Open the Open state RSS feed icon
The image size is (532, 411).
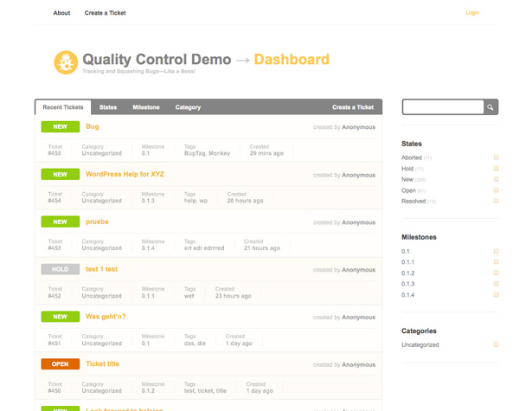point(496,190)
